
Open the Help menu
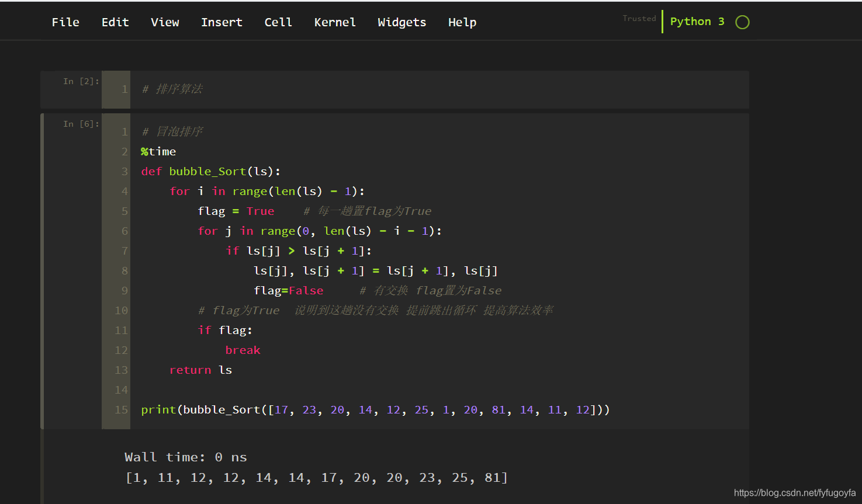(462, 22)
